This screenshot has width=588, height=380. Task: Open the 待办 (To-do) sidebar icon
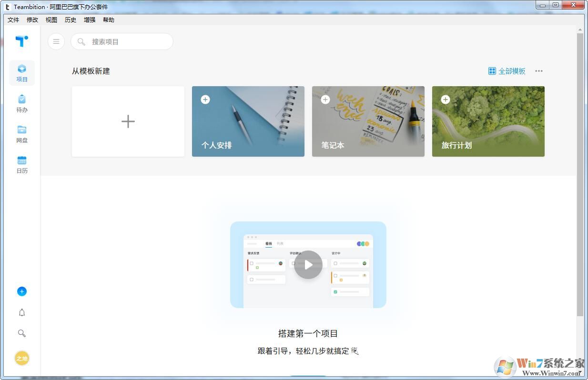point(22,103)
